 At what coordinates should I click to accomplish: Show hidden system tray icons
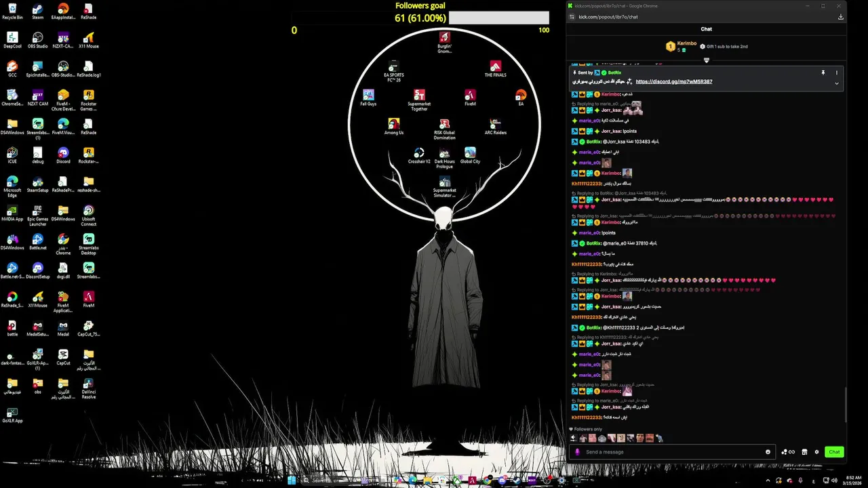tap(768, 481)
